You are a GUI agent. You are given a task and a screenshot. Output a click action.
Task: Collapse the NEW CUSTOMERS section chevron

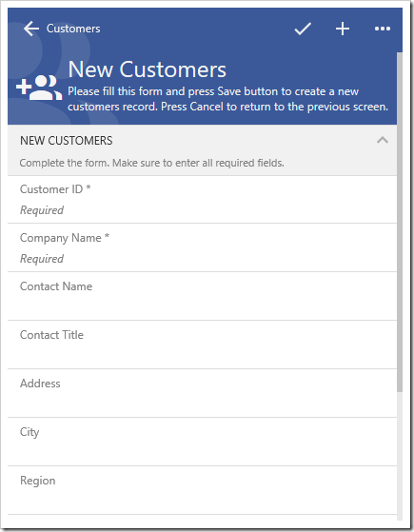coord(383,140)
